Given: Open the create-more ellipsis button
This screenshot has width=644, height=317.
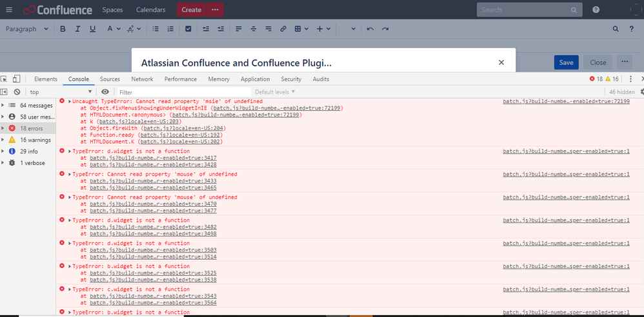Looking at the screenshot, I should [216, 10].
